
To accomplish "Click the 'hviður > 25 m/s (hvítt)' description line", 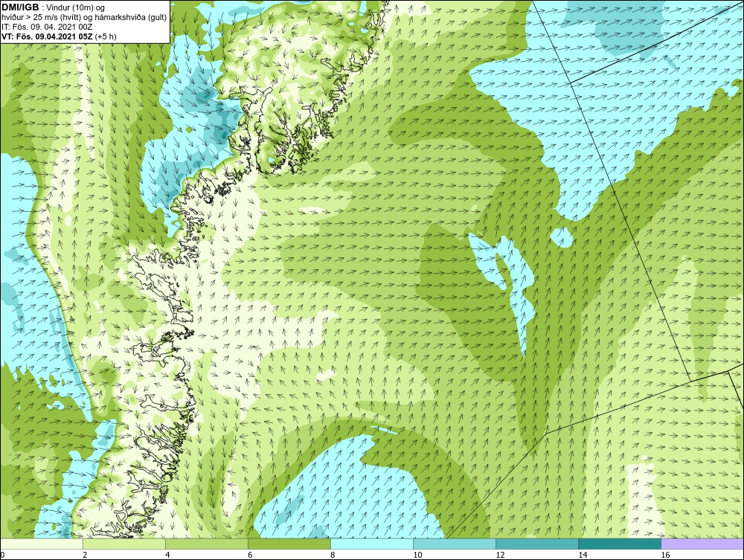I will pos(84,17).
